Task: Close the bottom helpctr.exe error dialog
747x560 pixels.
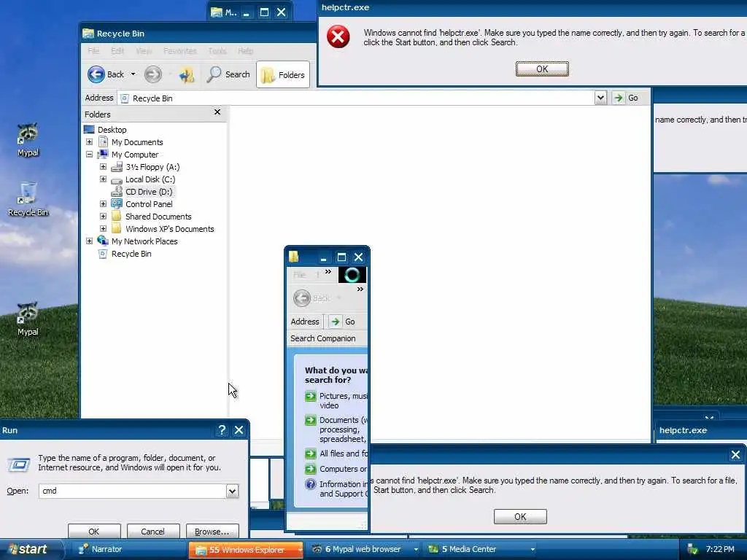Action: [x=735, y=455]
